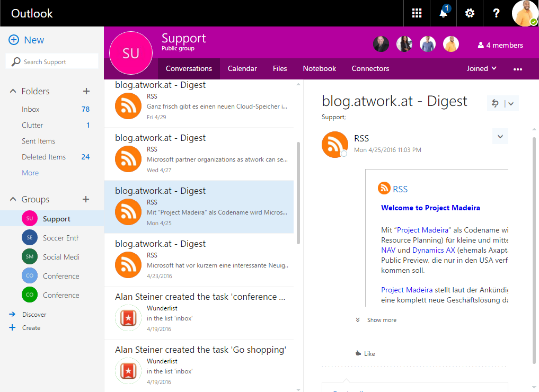539x392 pixels.
Task: Click the fourth member avatar in orange
Action: (451, 44)
